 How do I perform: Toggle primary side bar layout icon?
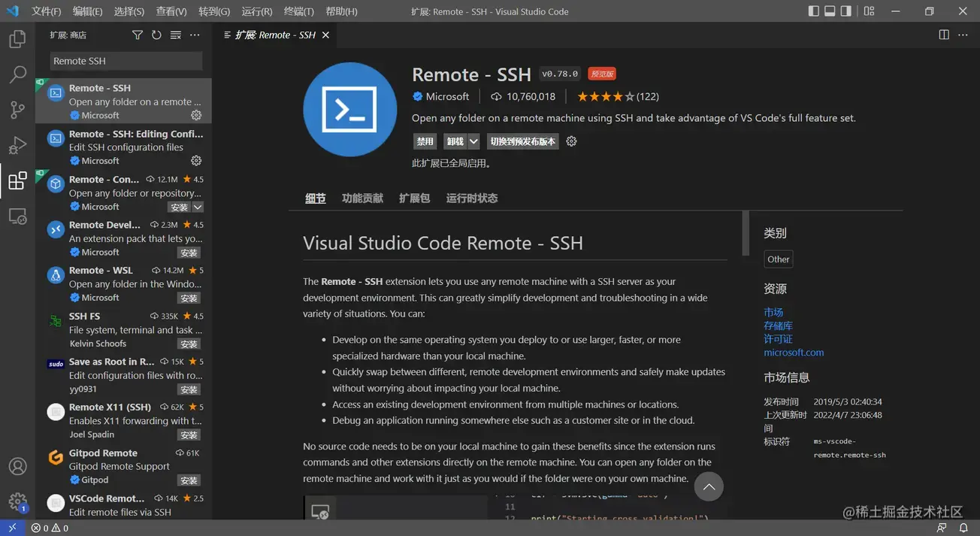[814, 11]
